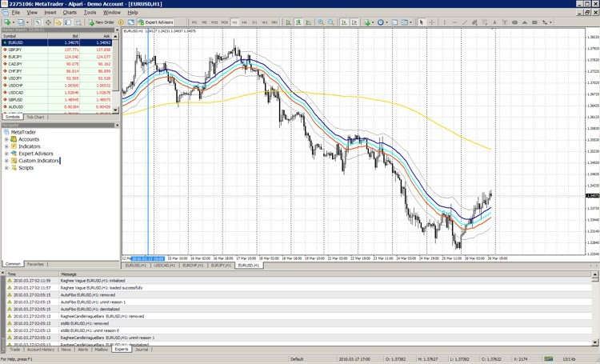Close the Navigator panel
This screenshot has width=600, height=364.
117,125
